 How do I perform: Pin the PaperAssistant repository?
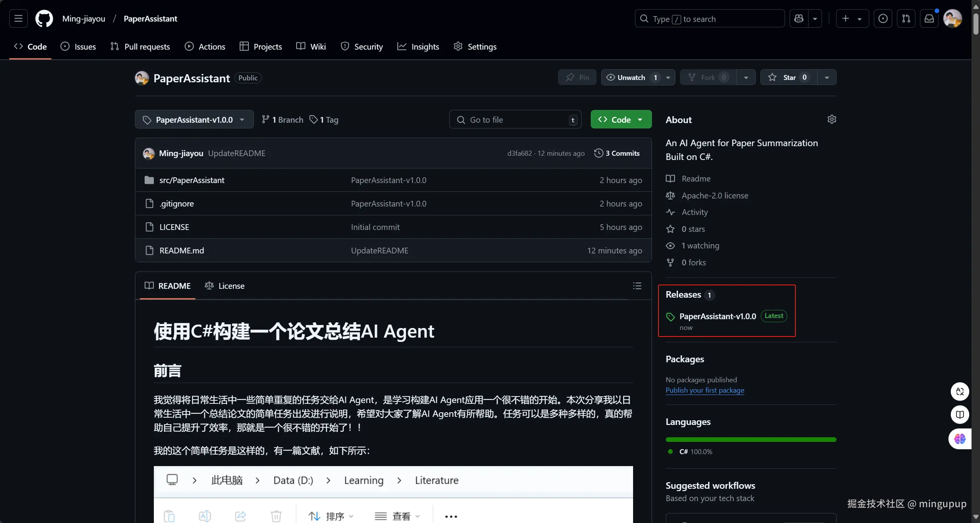577,77
